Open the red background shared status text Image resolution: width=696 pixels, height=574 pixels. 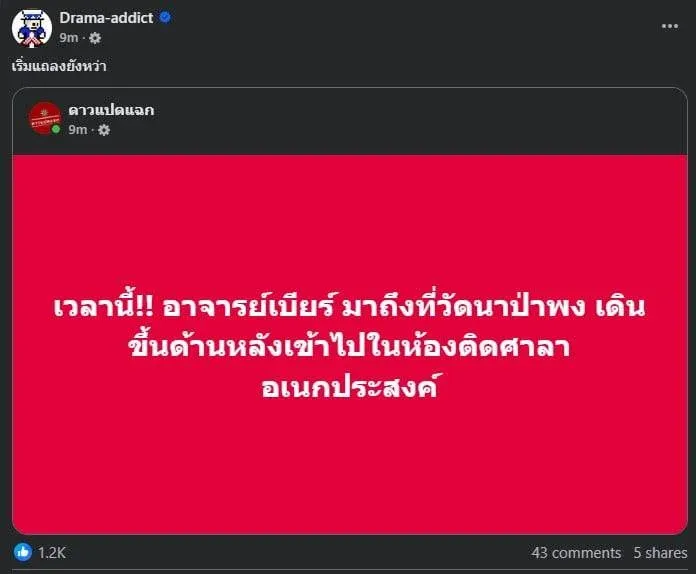pos(350,344)
